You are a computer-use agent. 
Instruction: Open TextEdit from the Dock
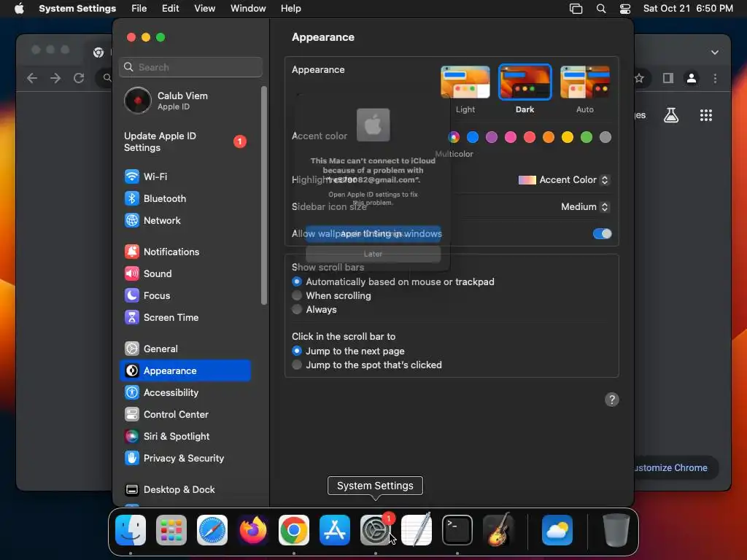coord(417,530)
